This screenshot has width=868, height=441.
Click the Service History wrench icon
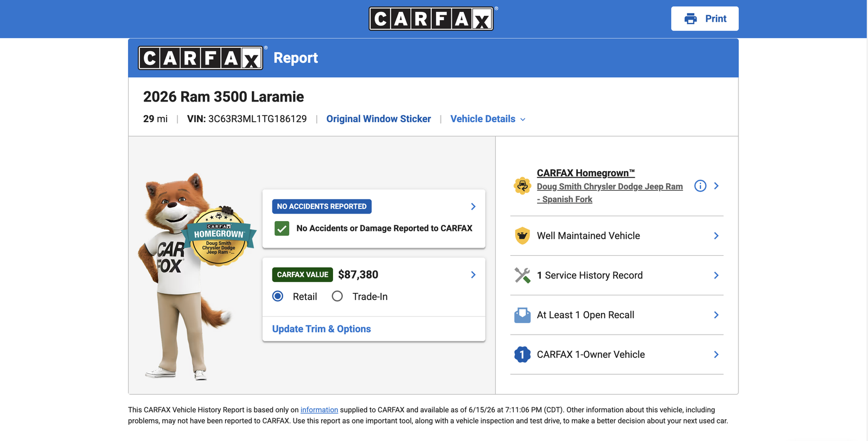click(x=522, y=275)
